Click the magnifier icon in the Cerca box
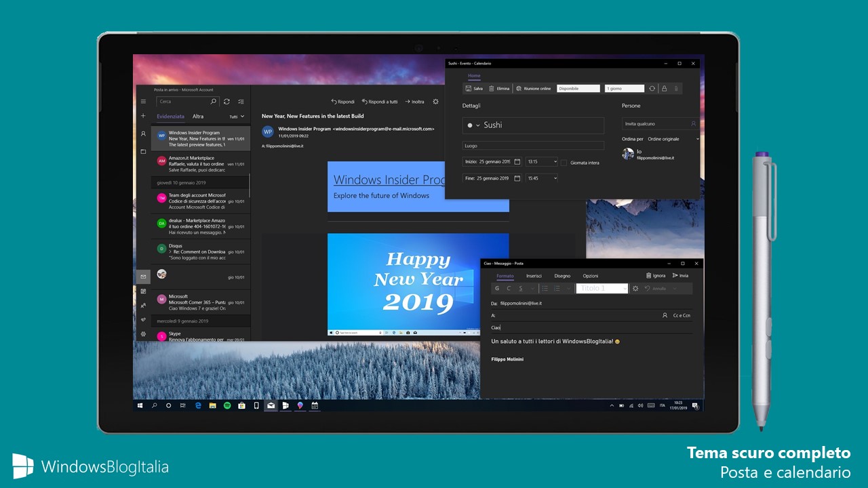Image resolution: width=868 pixels, height=488 pixels. 213,102
